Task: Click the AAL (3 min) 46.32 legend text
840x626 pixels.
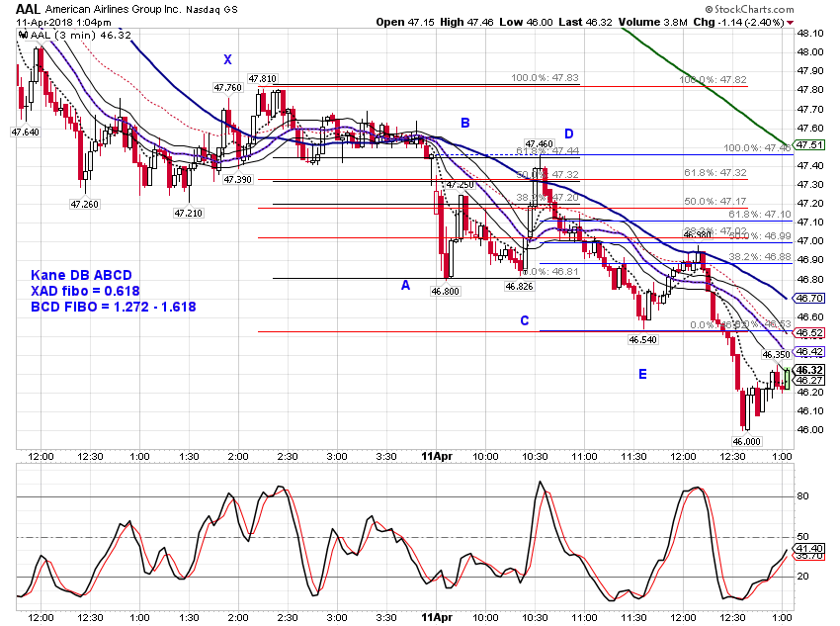Action: [81, 36]
